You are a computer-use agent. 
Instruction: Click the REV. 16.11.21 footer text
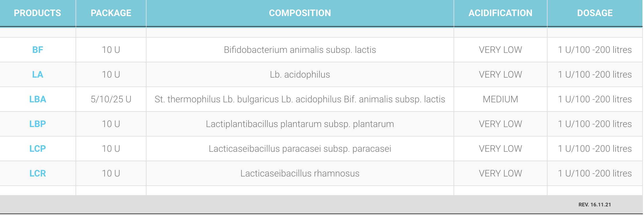coord(595,205)
